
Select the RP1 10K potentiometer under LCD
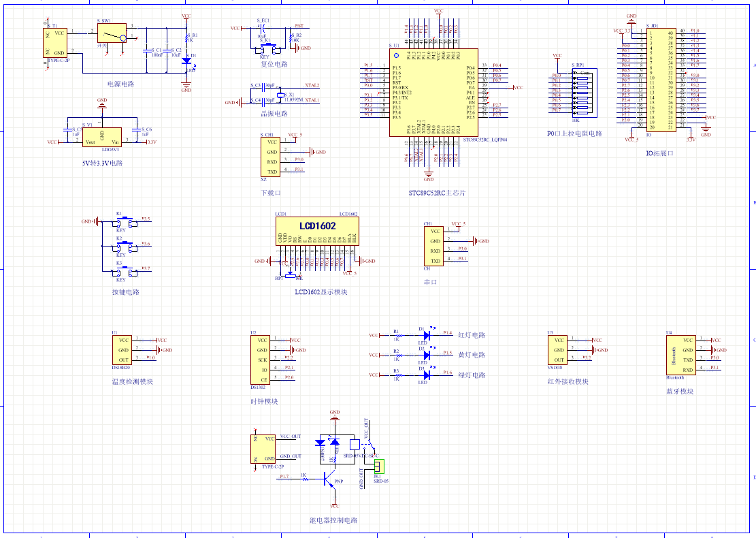point(290,276)
